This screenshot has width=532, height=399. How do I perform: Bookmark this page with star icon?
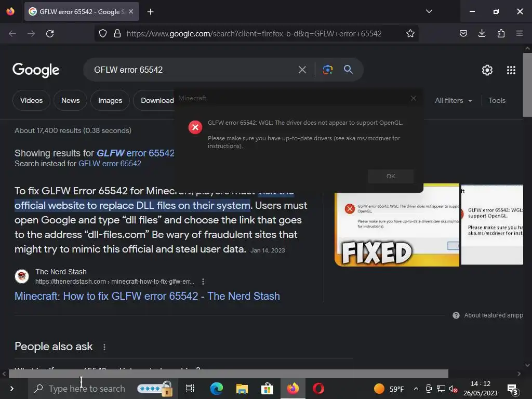point(410,34)
